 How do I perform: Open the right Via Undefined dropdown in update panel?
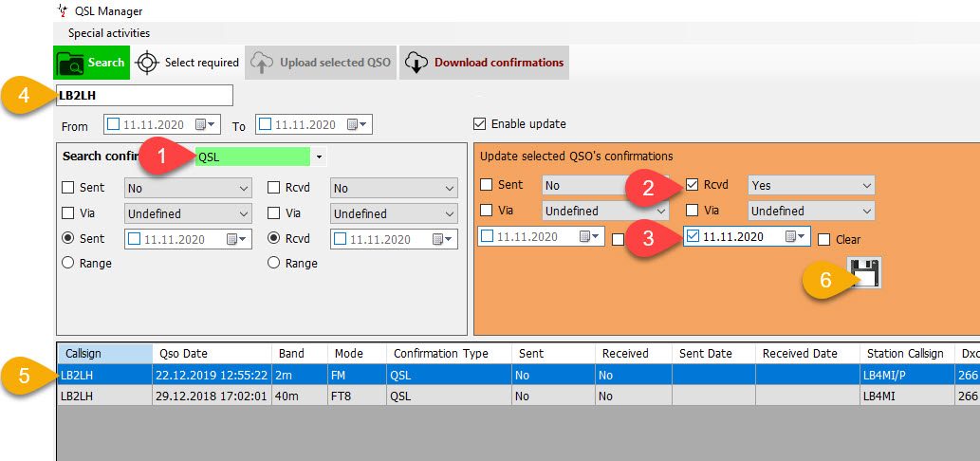[811, 212]
